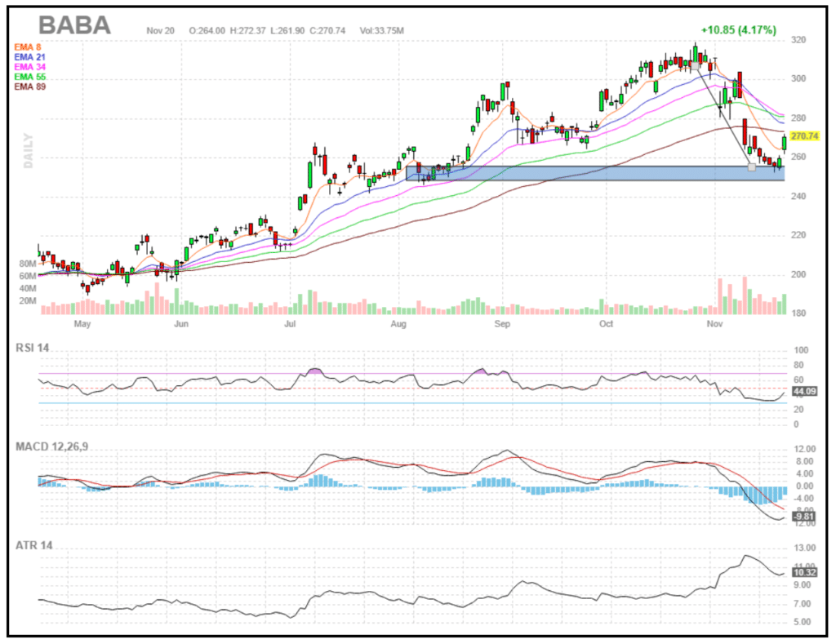The height and width of the screenshot is (644, 836).
Task: Click the low price L:261.90
Action: tap(287, 31)
